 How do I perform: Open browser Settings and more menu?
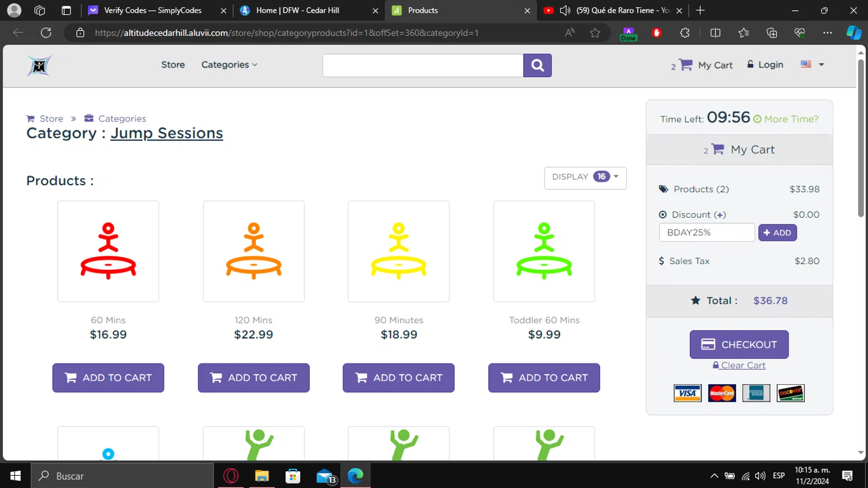click(827, 33)
